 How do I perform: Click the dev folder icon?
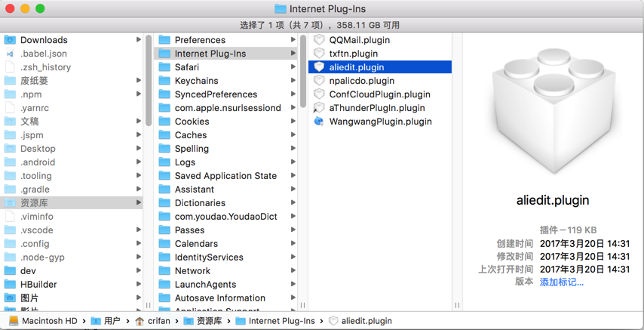(11, 271)
